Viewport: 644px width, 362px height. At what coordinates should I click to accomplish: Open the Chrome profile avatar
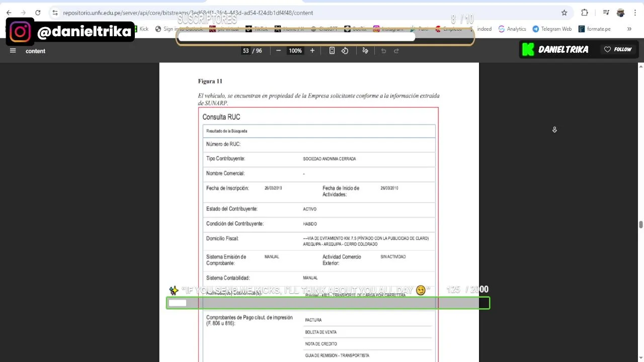620,13
